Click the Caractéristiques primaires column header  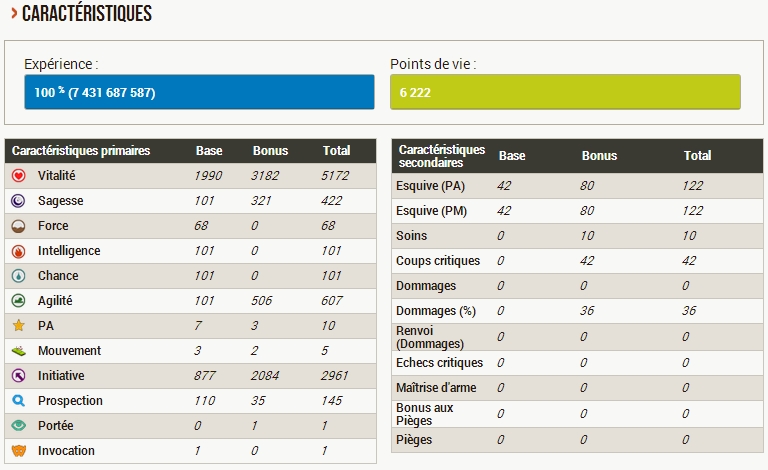point(81,151)
